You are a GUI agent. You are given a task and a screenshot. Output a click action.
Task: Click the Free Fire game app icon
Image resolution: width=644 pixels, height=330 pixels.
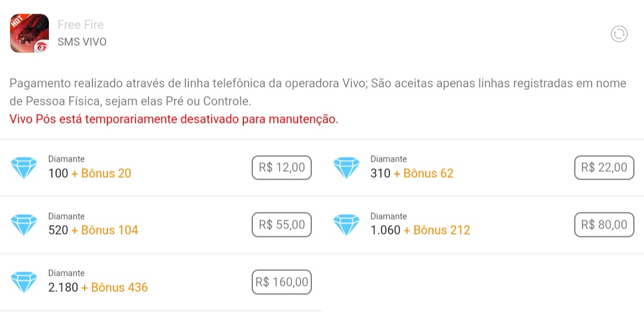30,33
